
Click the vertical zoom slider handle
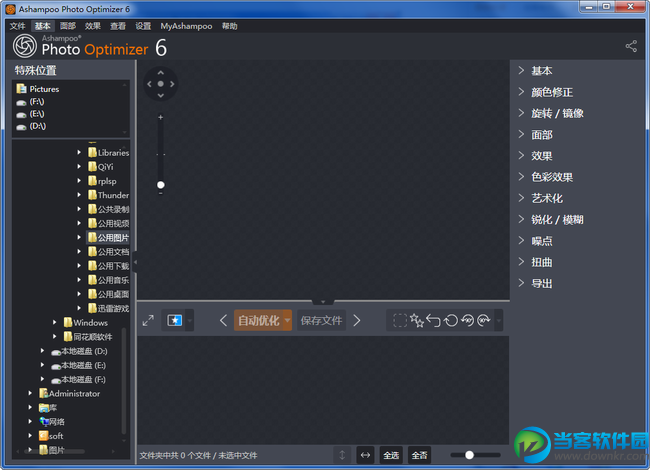tap(161, 185)
